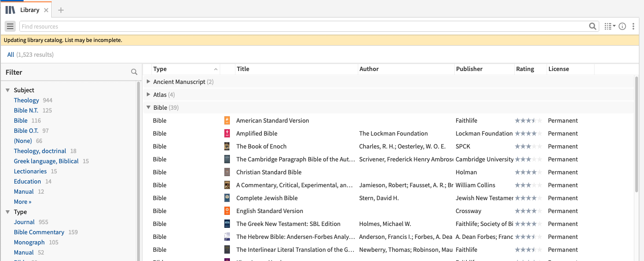Open English Standard Version title
The image size is (644, 261).
tap(270, 211)
